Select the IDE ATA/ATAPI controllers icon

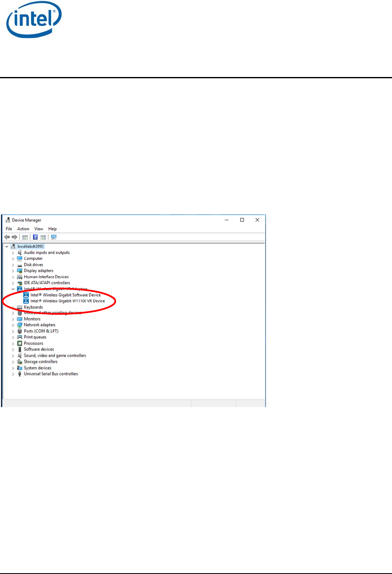20,283
